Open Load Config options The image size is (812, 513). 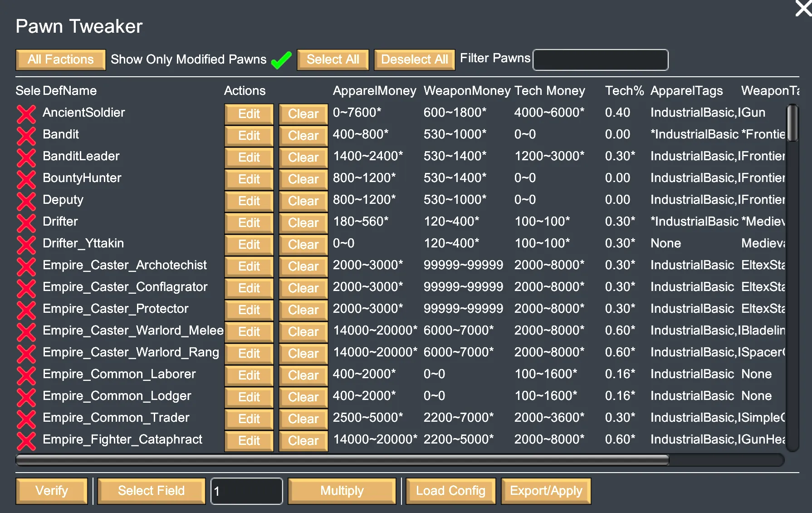450,491
